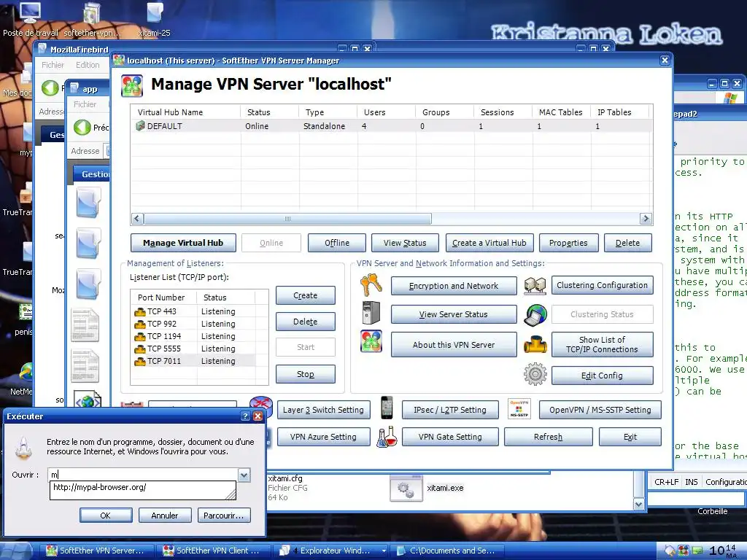Screen dimensions: 747x560
Task: Open Fichier menu in MozillaFirebird window
Action: coord(53,65)
